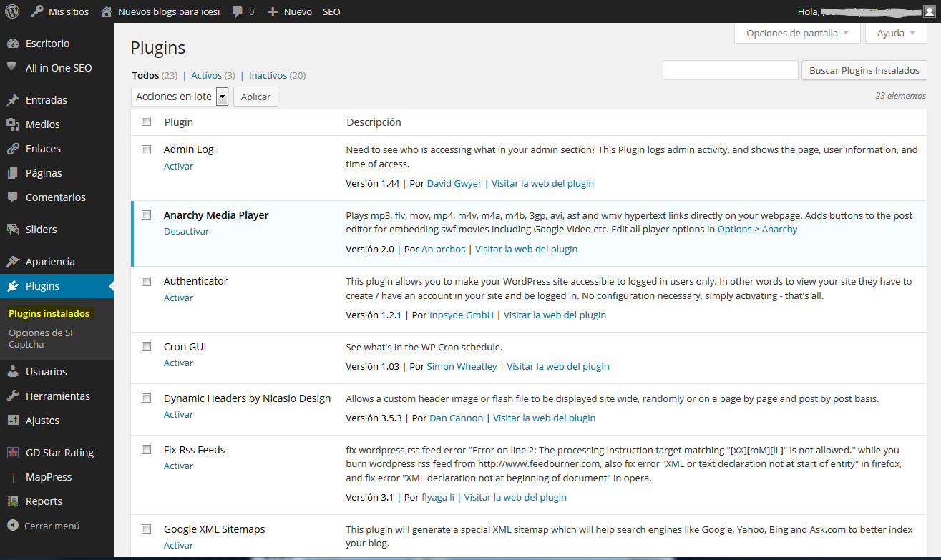Open the Herramientas wrench icon in sidebar
The image size is (941, 560).
[12, 396]
